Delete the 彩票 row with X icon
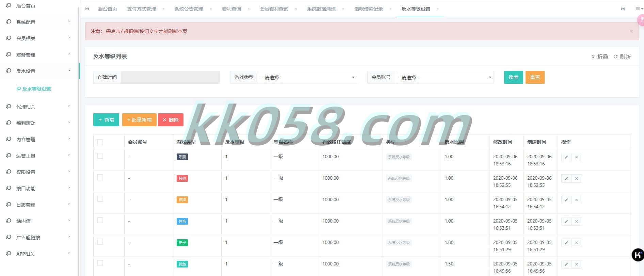This screenshot has width=644, height=276. tap(577, 157)
